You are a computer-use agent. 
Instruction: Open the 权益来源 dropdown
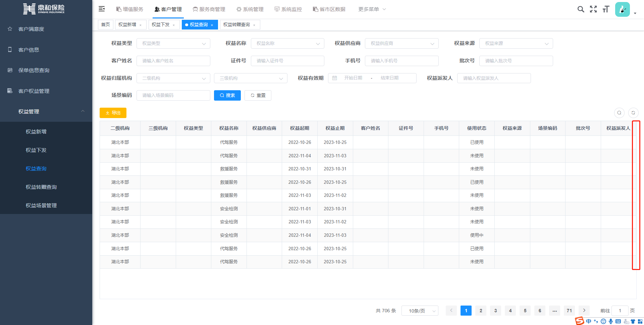click(516, 44)
